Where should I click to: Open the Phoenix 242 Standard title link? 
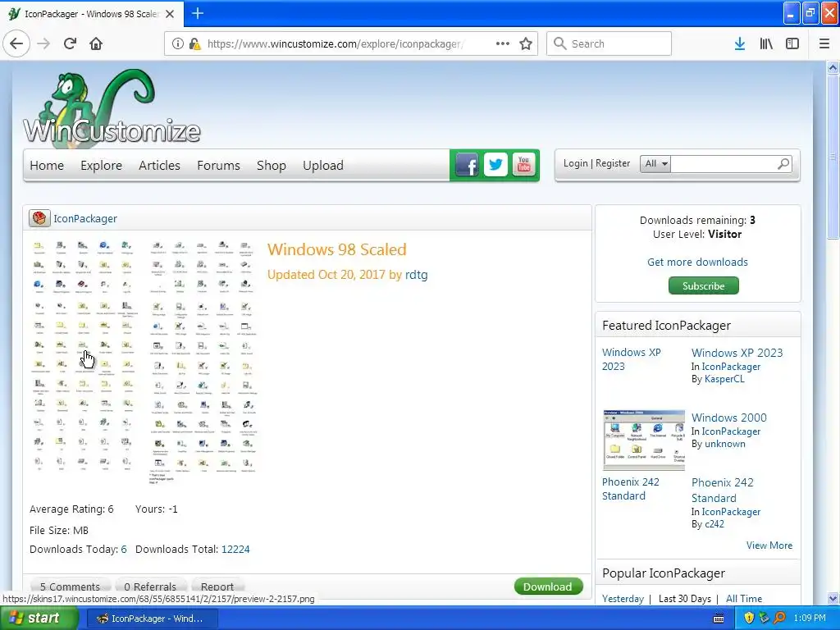(722, 491)
